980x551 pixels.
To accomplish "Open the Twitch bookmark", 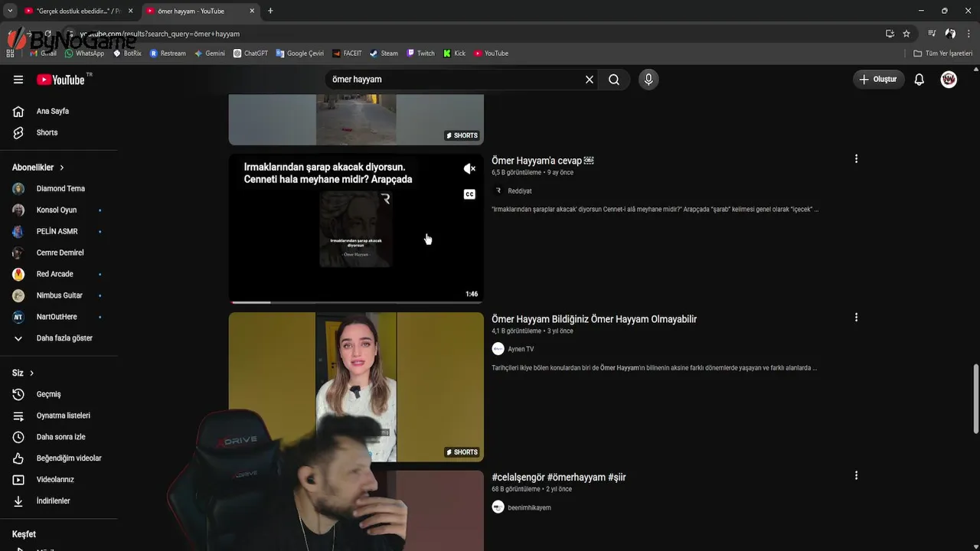I will pos(420,54).
